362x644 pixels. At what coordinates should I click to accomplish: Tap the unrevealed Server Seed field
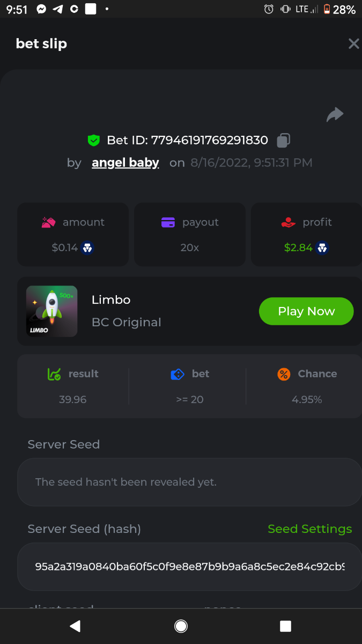[189, 482]
